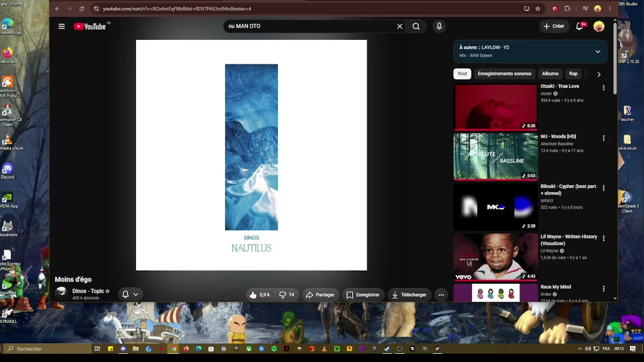Open the Dinos - Topic channel link
Viewport: 644px width, 362px height.
pos(88,291)
